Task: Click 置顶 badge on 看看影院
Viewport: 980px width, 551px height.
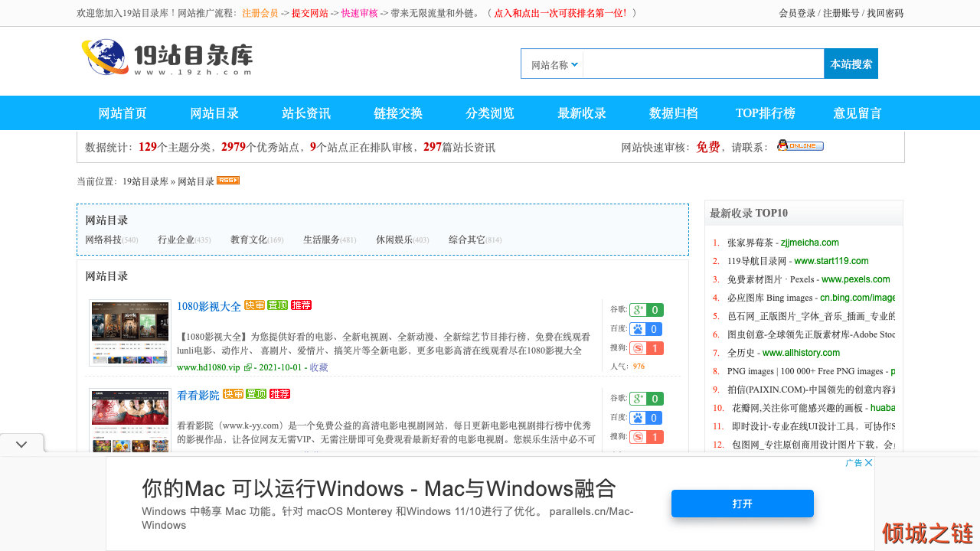Action: pos(256,394)
